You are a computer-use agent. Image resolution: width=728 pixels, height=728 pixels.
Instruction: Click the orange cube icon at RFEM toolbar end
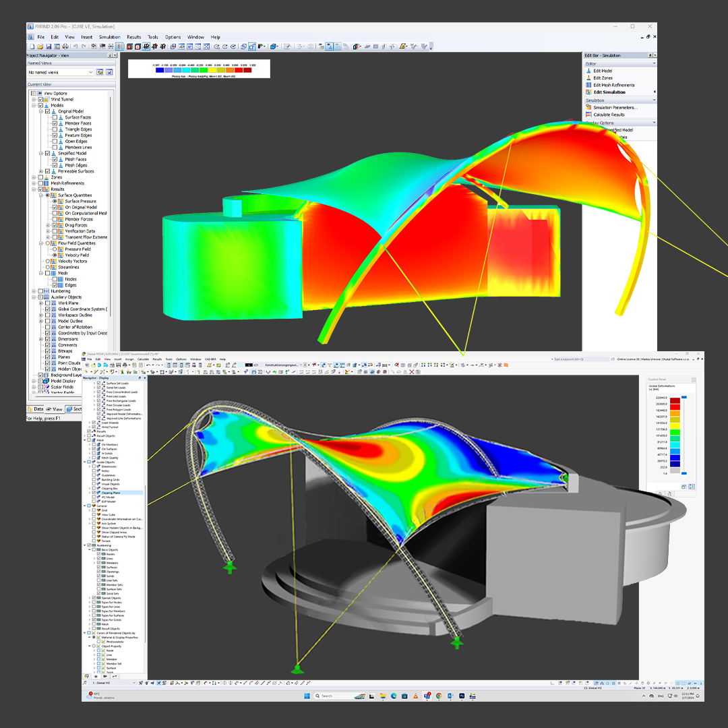[x=506, y=365]
